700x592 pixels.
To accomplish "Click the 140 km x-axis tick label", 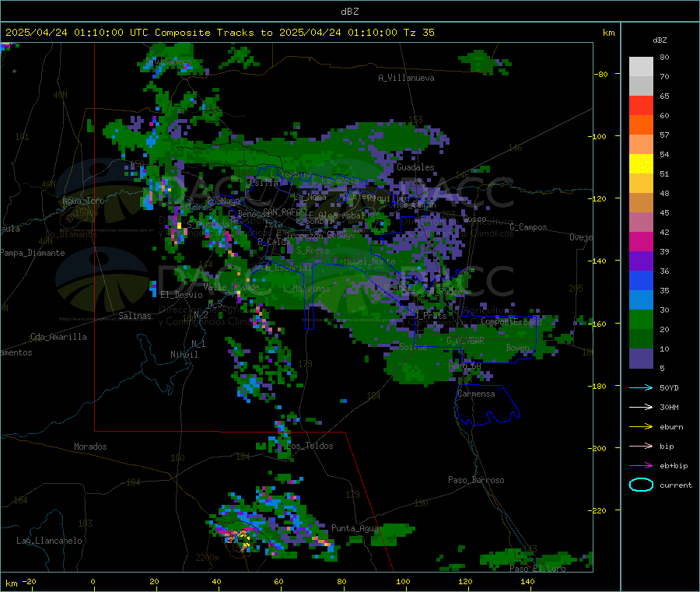I will pos(527,581).
